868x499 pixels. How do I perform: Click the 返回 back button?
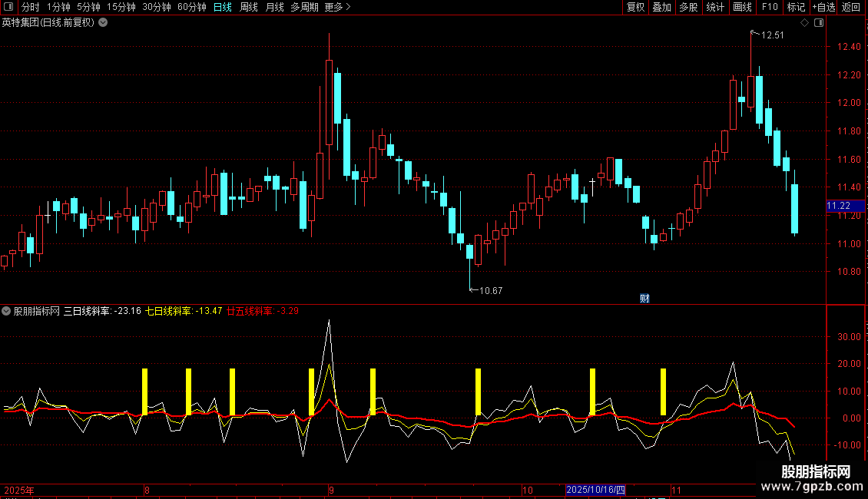coord(851,7)
